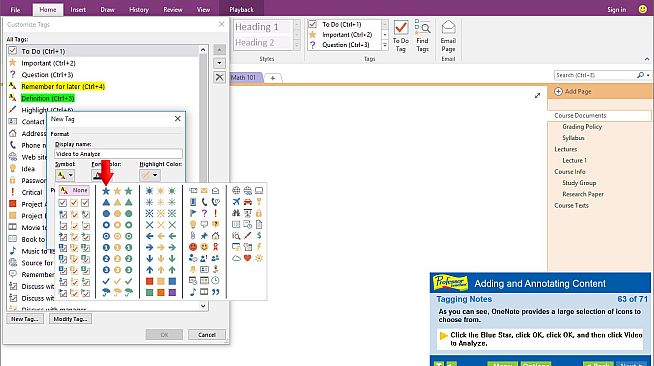Select the telephone handset symbol
The height and width of the screenshot is (366, 654).
tap(204, 202)
